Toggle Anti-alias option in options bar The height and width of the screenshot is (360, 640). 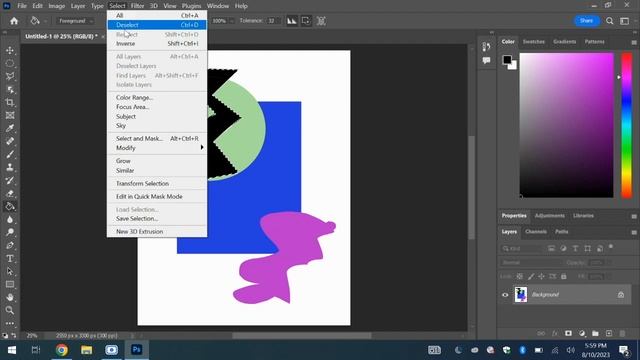pos(291,21)
